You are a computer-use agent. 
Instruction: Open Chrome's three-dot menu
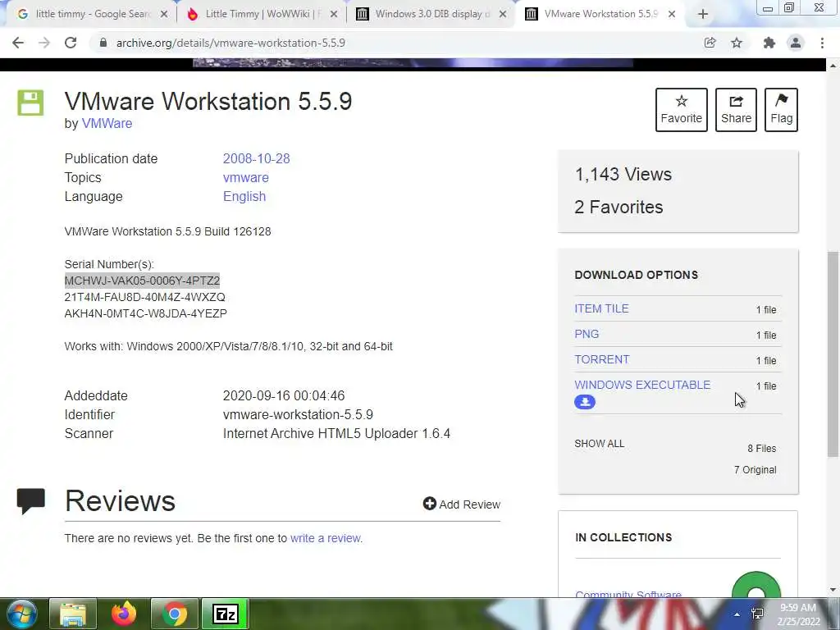point(822,43)
